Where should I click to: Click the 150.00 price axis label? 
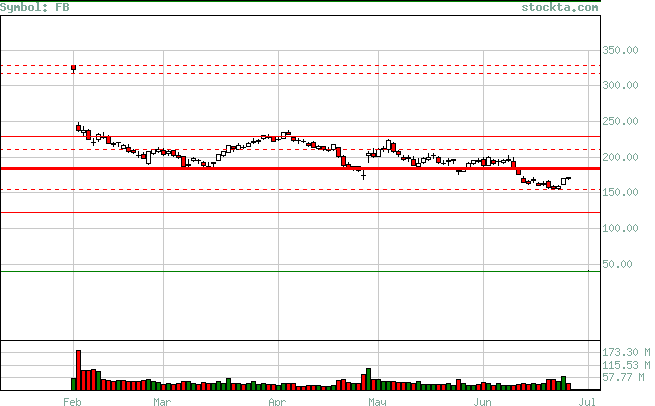[x=620, y=192]
